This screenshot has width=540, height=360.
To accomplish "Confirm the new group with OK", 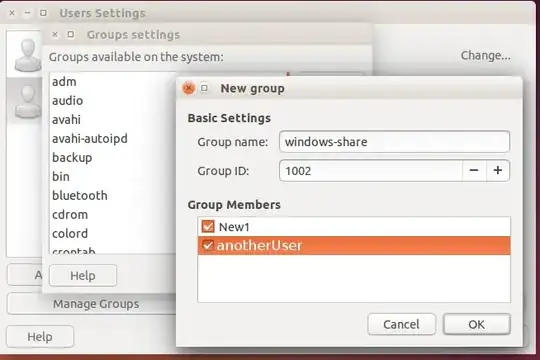I will pos(477,324).
